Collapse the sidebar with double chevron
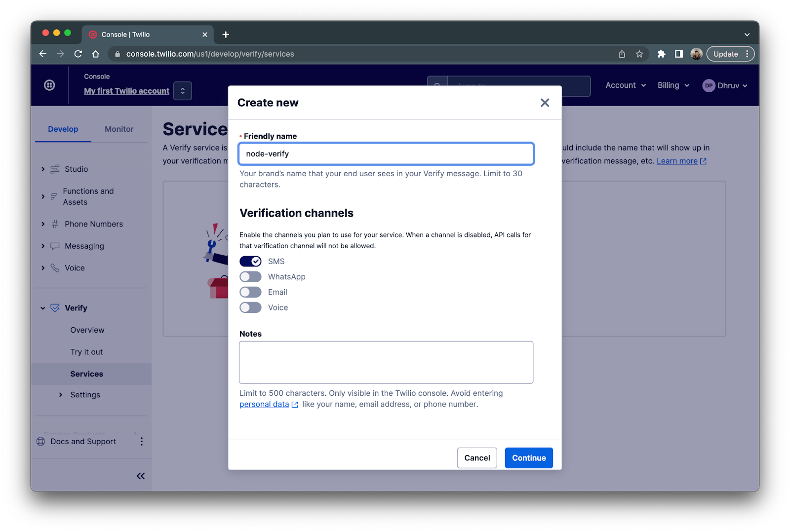The image size is (790, 532). click(141, 476)
